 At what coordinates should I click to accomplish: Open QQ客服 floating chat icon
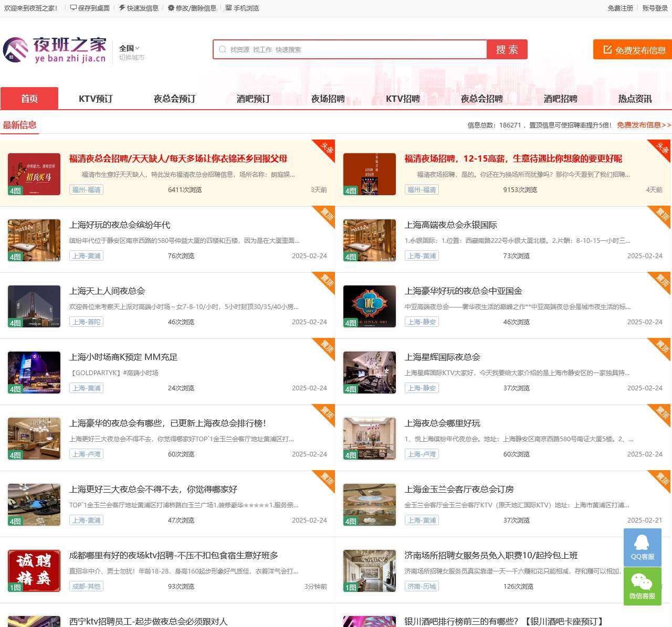(x=643, y=547)
